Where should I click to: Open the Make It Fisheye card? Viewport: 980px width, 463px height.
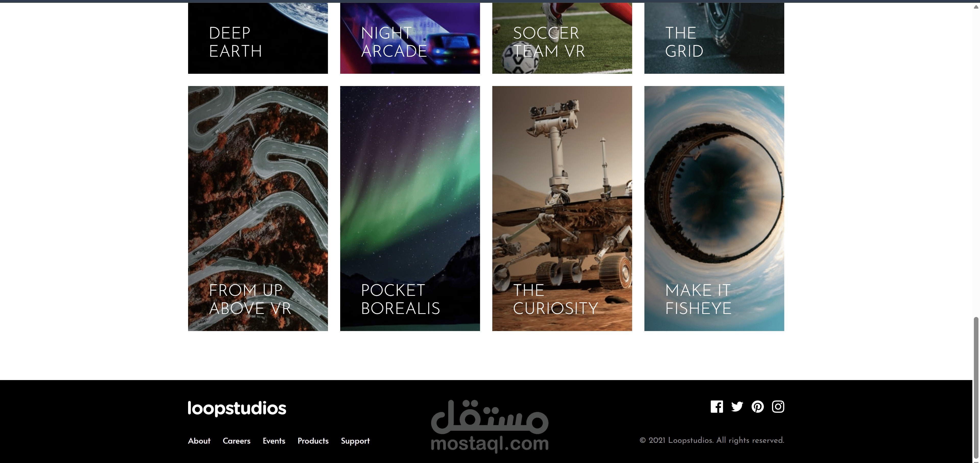(714, 209)
